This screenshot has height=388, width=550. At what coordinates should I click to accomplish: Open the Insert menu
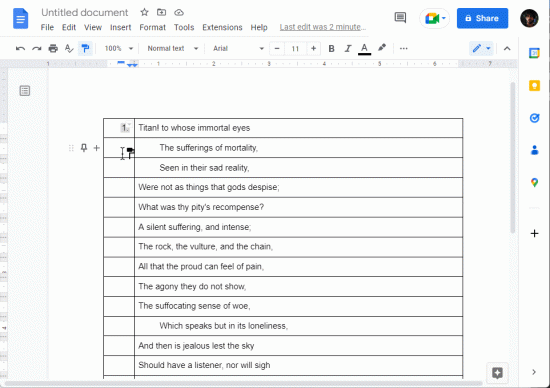120,27
